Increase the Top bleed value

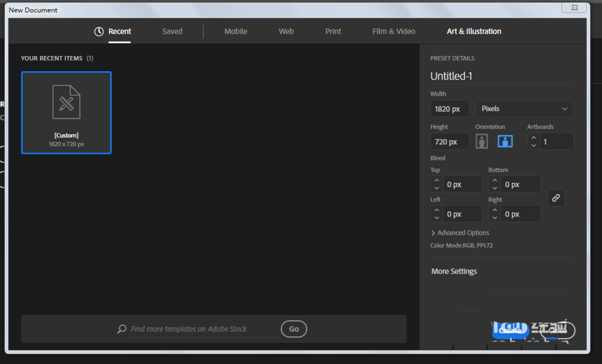coord(436,180)
